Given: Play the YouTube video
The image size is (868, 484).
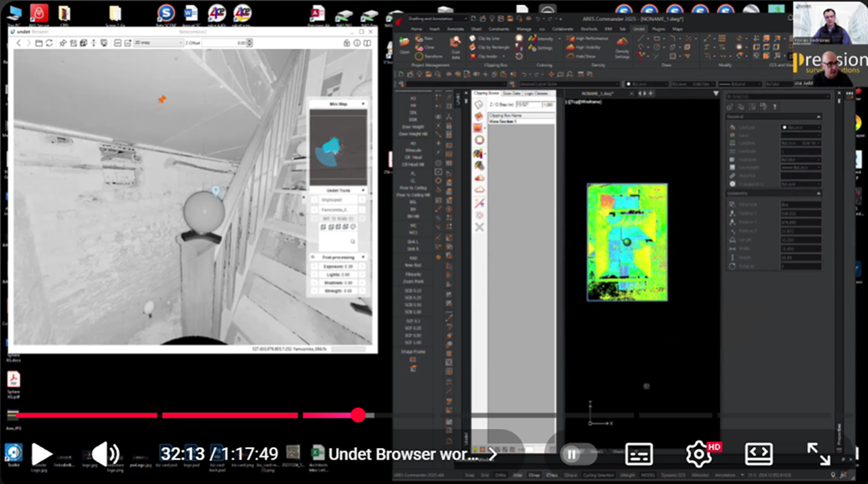Looking at the screenshot, I should pos(41,454).
